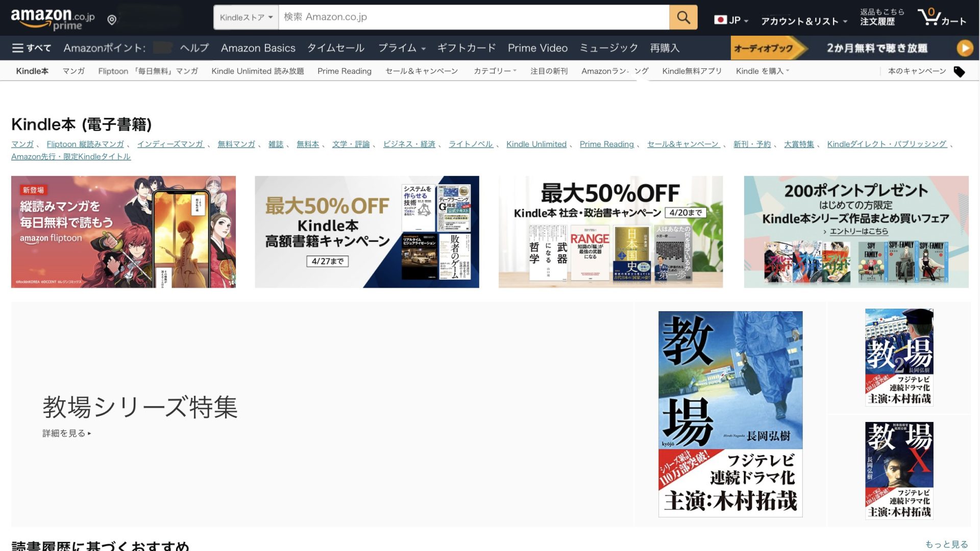Click the orange search magnifier button
This screenshot has height=551, width=980.
pos(683,17)
